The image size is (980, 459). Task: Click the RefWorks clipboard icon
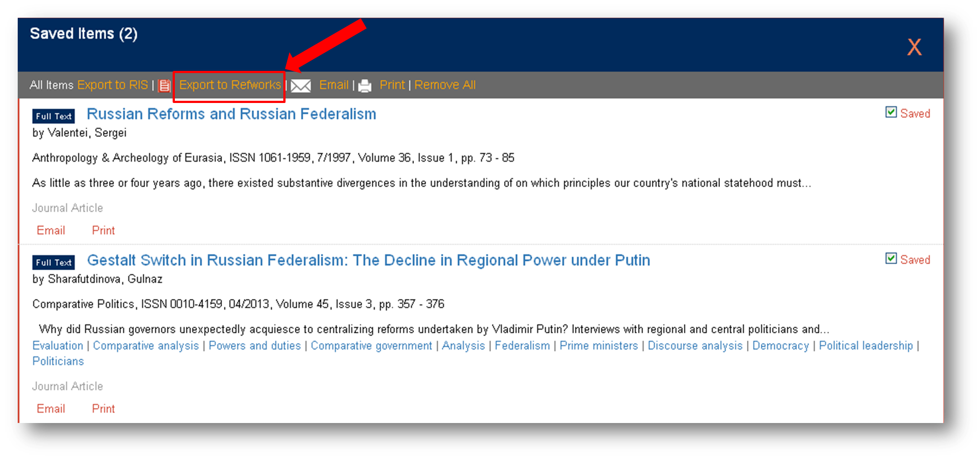tap(164, 85)
